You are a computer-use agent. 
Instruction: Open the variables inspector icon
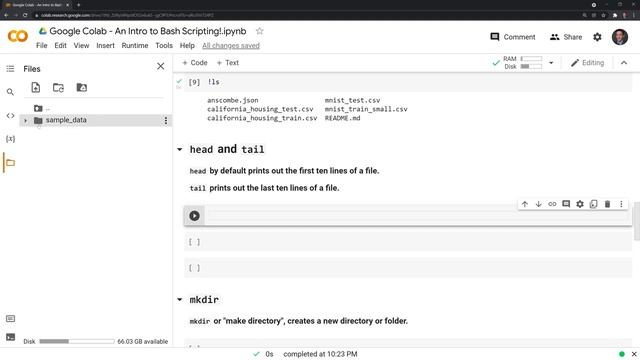tap(10, 139)
